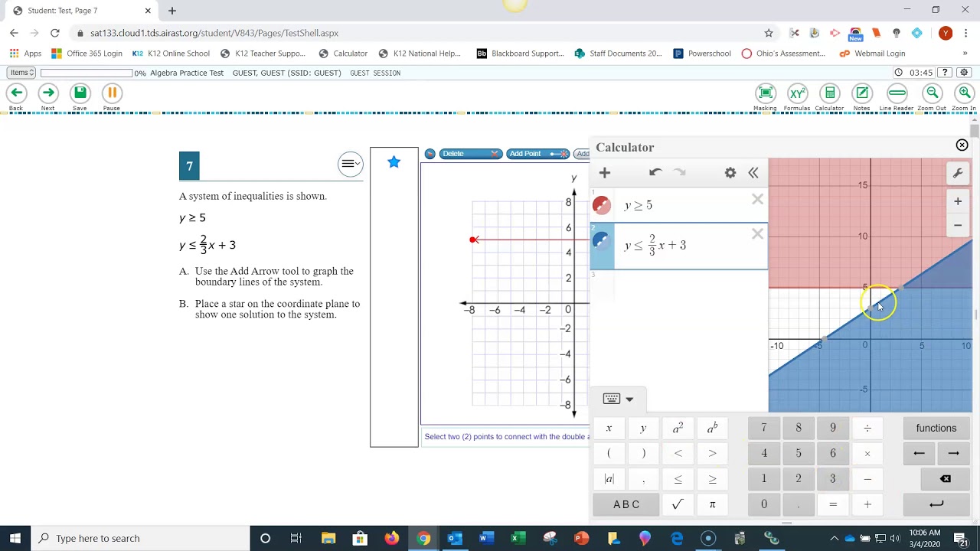Click the a squared key
The image size is (980, 551).
click(x=678, y=429)
